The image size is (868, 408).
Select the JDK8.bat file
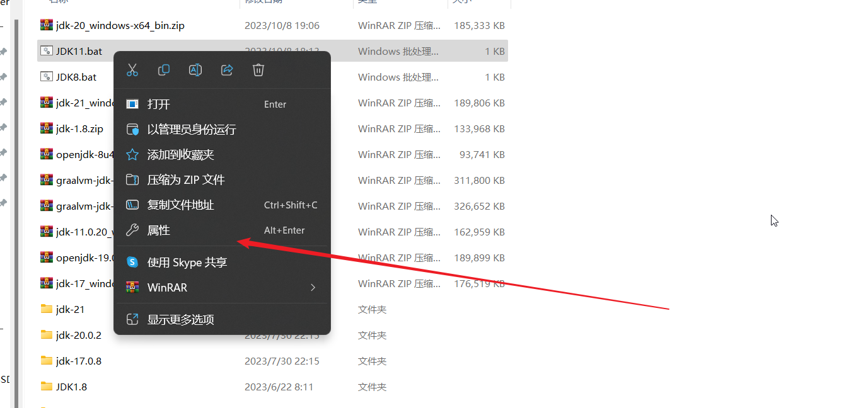76,77
